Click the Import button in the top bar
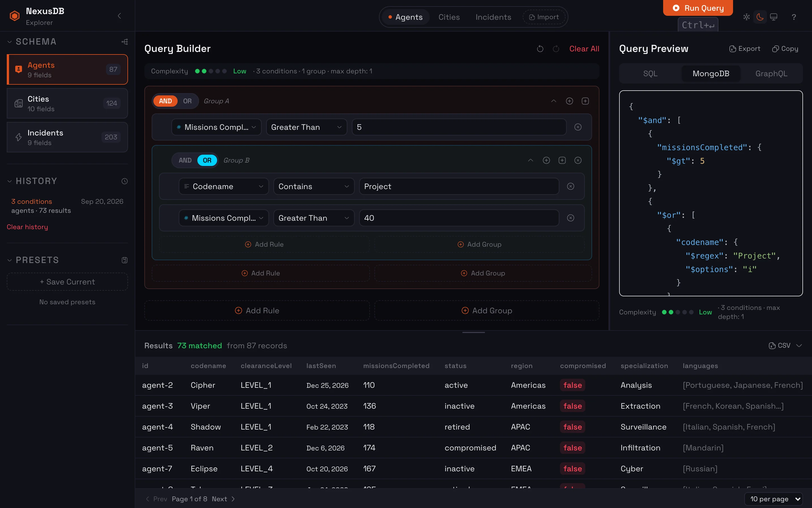Viewport: 812px width, 508px height. [544, 17]
